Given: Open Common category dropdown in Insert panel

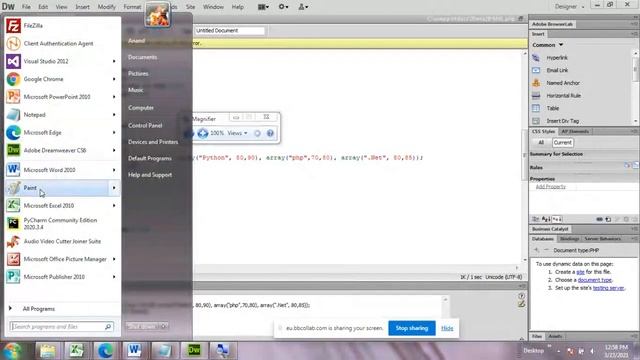Looking at the screenshot, I should pos(548,45).
